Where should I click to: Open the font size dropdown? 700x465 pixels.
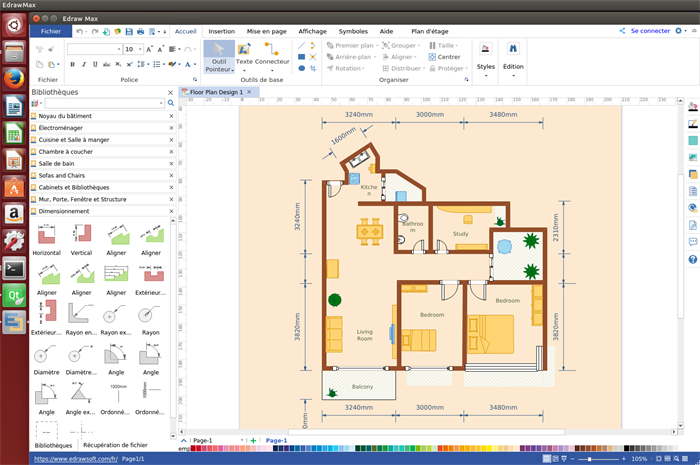tap(140, 49)
